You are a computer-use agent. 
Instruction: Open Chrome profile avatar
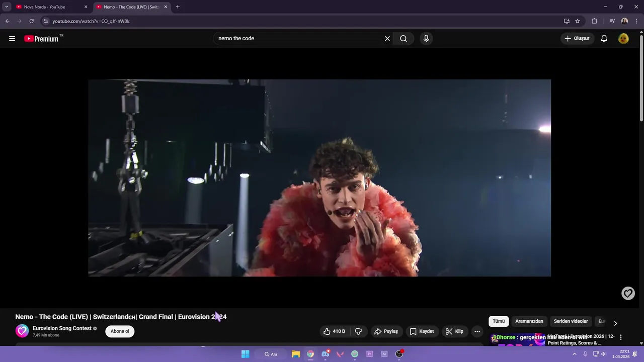coord(624,21)
